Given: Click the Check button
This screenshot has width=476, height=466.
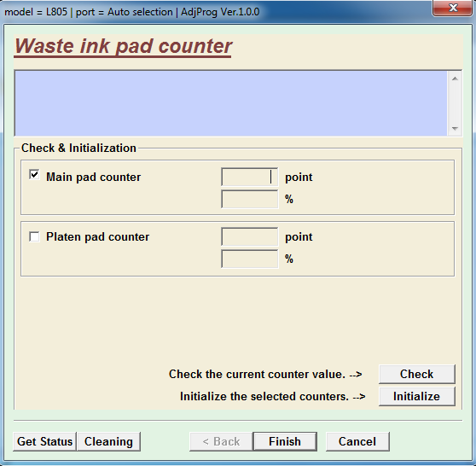Looking at the screenshot, I should click(416, 374).
